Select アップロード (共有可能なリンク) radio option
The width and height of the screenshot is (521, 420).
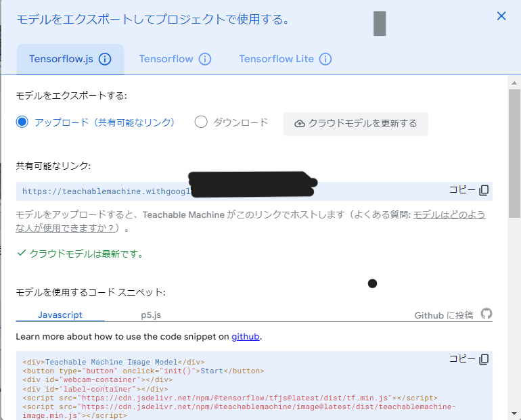[22, 122]
